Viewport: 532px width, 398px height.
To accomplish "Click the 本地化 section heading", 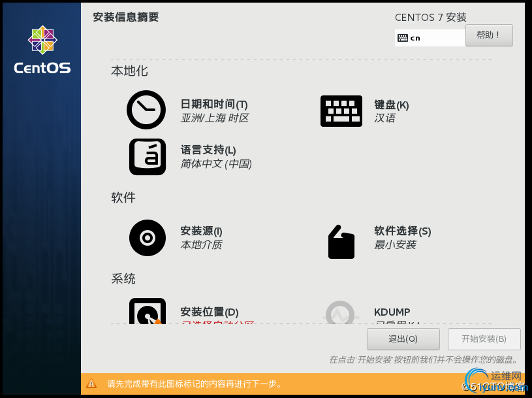I will [129, 71].
